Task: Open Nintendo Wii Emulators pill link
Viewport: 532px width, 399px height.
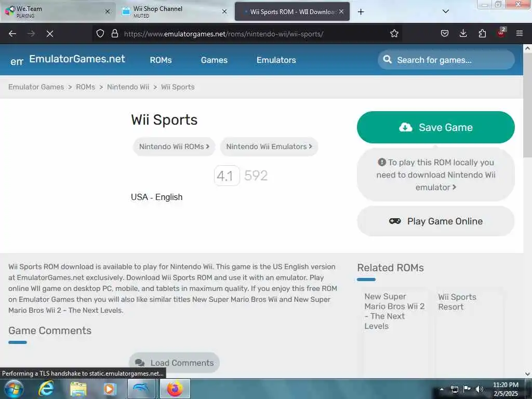Action: point(269,147)
